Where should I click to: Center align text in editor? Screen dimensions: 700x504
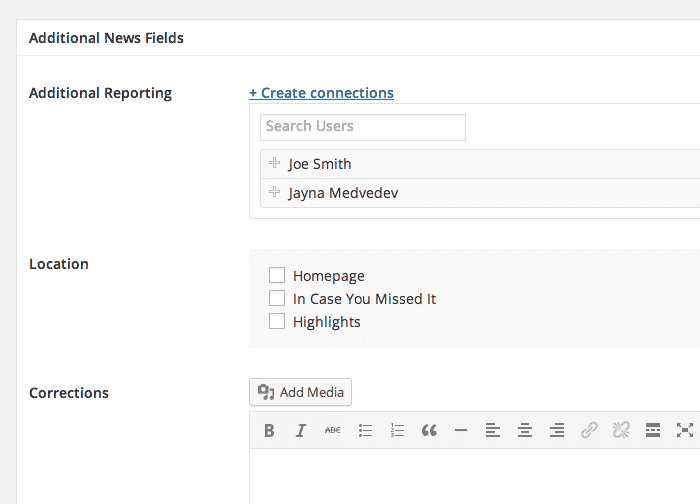(x=525, y=430)
